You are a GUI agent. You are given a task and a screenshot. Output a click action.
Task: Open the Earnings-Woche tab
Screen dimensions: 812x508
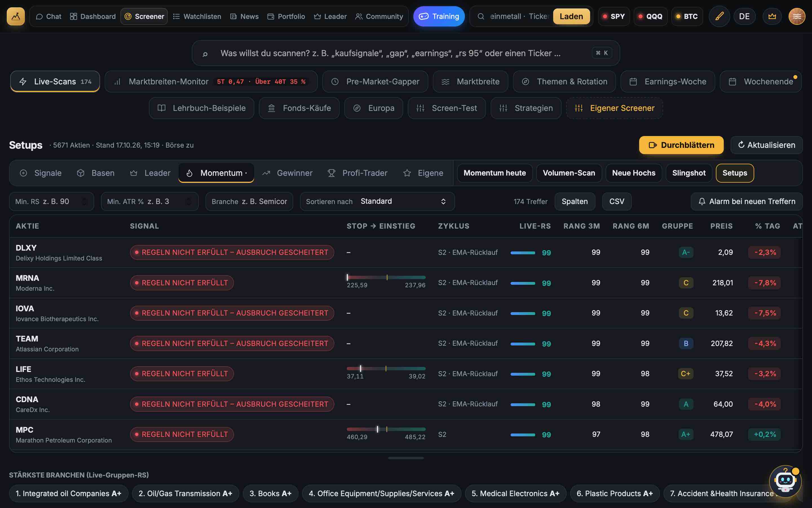point(667,81)
